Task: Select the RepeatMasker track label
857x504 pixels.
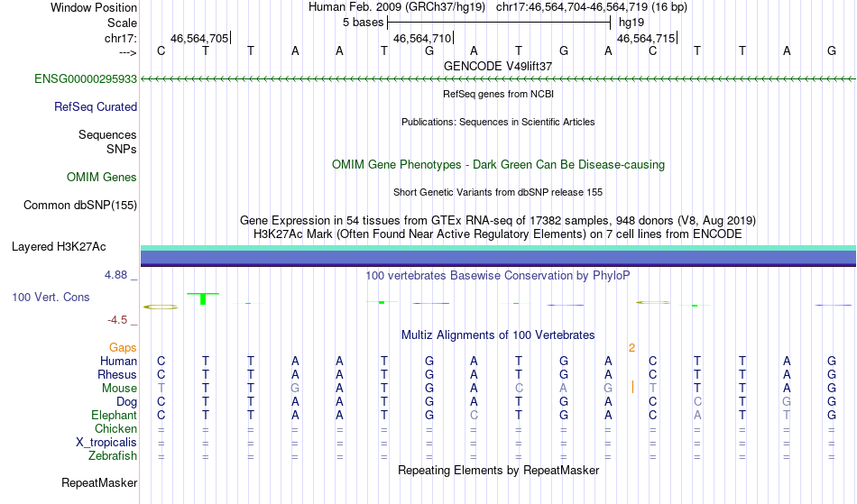Action: click(99, 482)
